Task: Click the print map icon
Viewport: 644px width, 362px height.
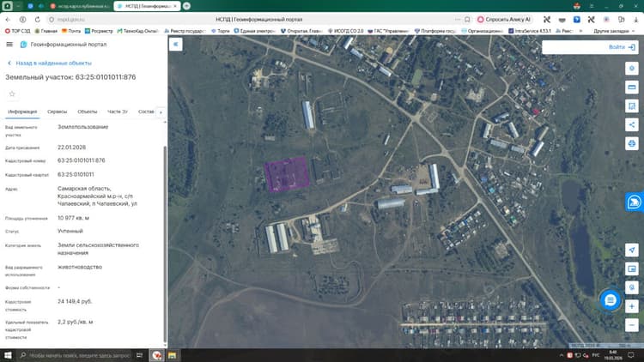Action: tap(632, 143)
